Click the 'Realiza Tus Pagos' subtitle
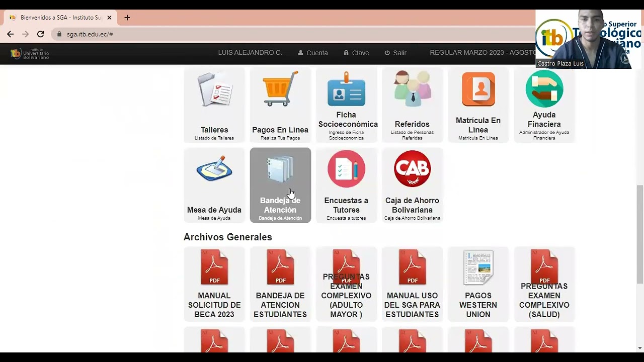Screen dimensions: 644x362 coord(280,138)
